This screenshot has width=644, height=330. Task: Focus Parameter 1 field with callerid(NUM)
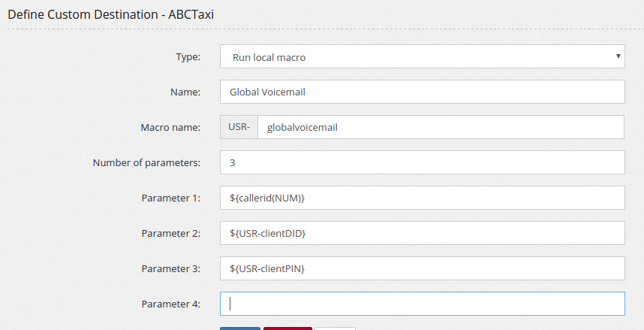pos(423,198)
